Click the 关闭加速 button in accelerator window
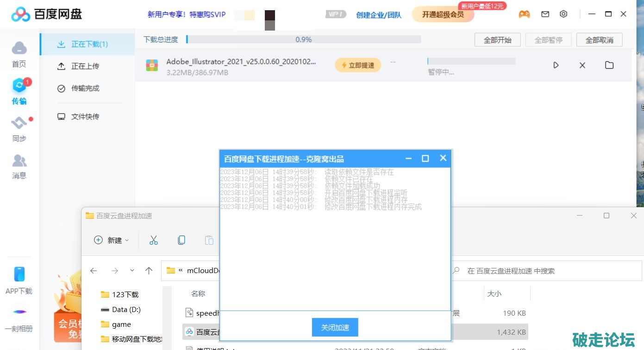 coord(335,328)
